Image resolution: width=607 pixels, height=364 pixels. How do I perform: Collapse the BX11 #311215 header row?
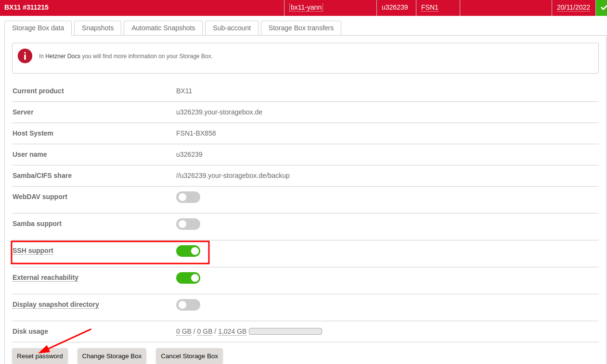[26, 7]
